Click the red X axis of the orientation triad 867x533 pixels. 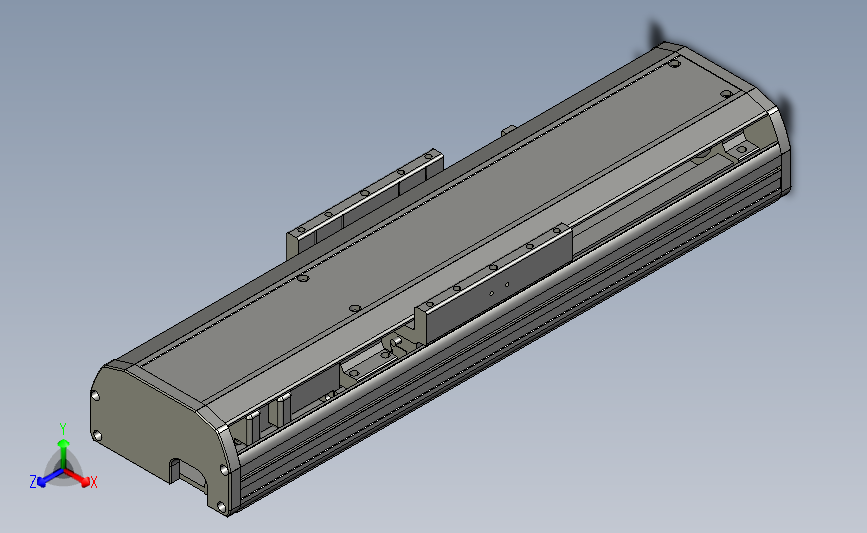pyautogui.click(x=77, y=478)
